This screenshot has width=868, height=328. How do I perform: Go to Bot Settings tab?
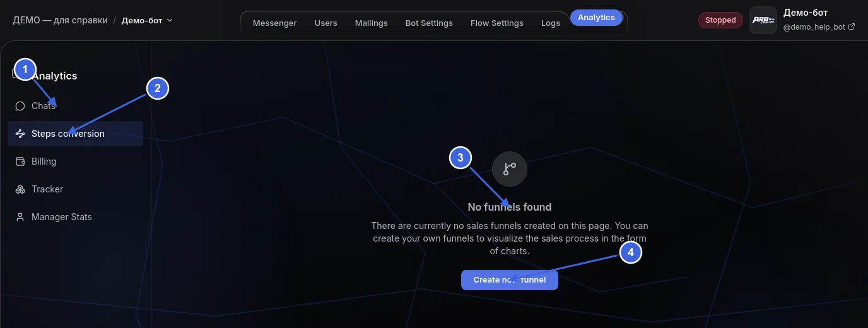point(429,23)
